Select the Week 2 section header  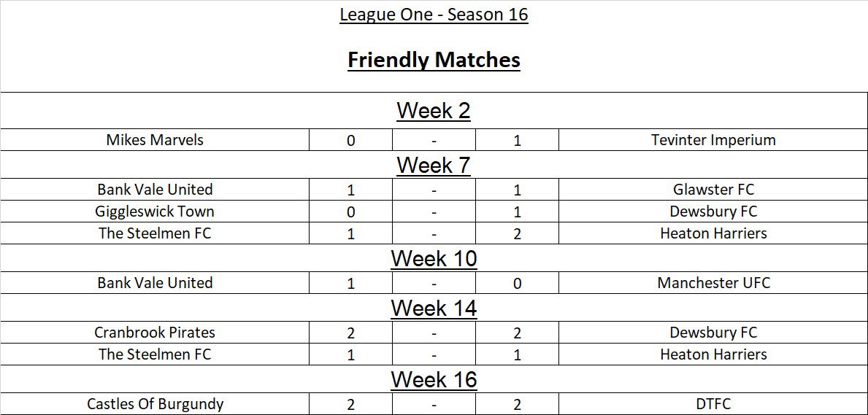[434, 111]
